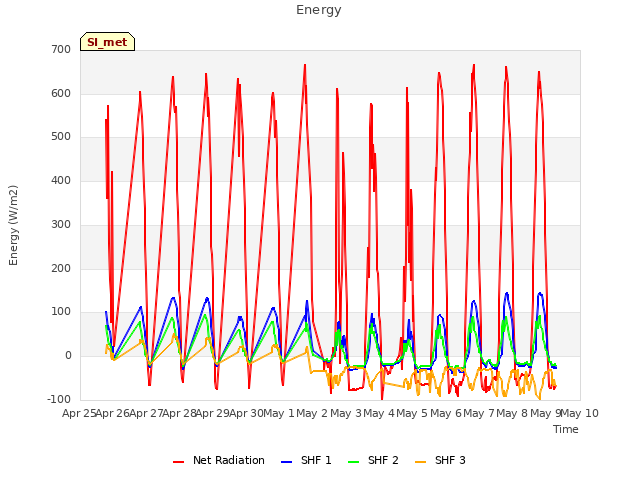This screenshot has height=480, width=640.
Task: Click the May 8 x-axis label
Action: click(512, 413)
